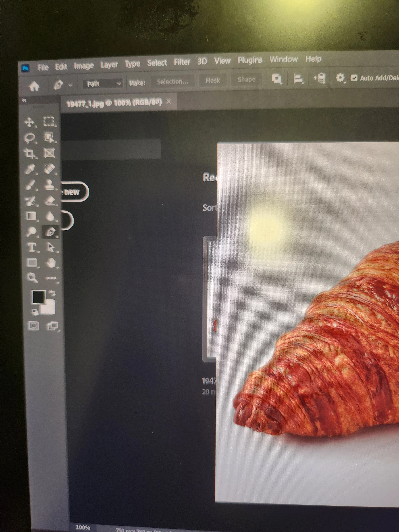
Task: Toggle the Auto Add/Delete checkbox
Action: (354, 78)
